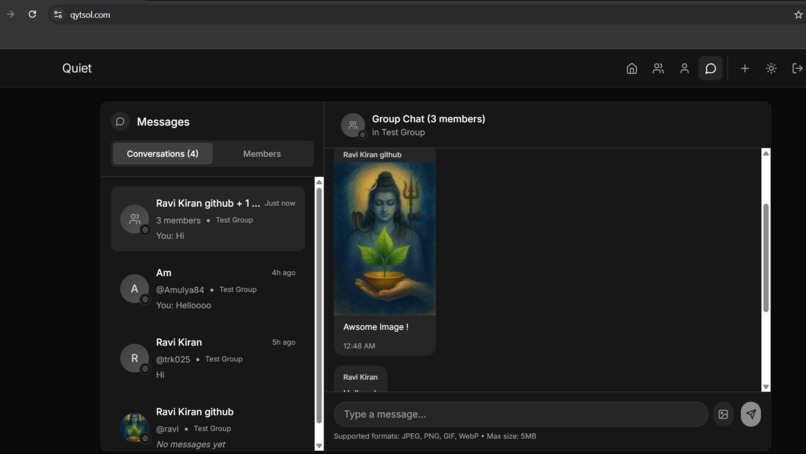Click the 12:48 AM timestamp

[x=359, y=346]
